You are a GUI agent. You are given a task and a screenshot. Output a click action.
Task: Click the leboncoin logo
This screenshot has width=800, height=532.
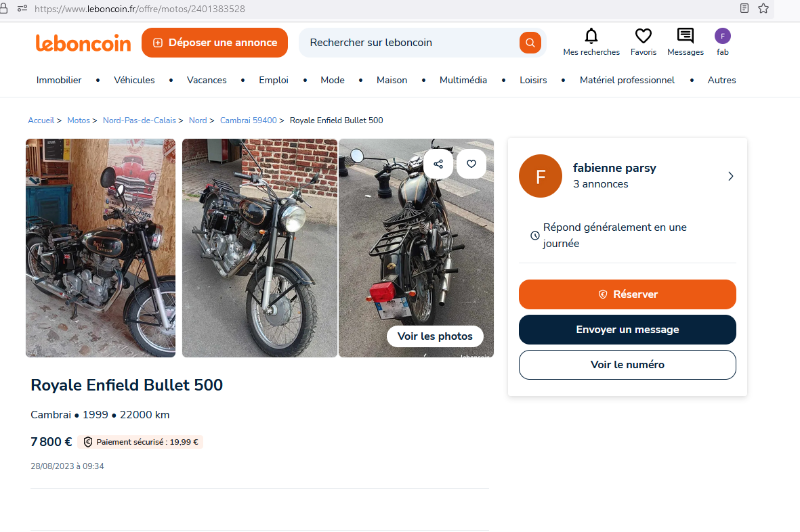click(83, 43)
